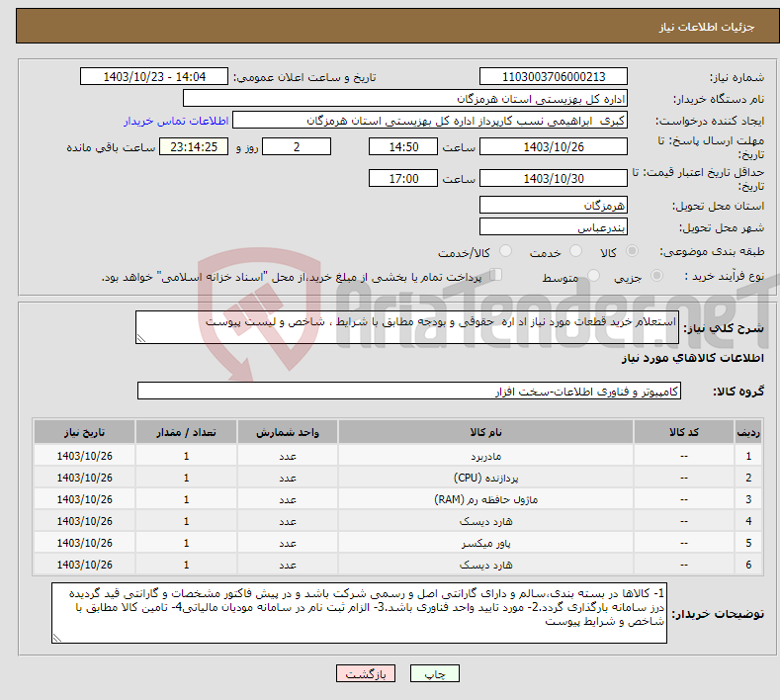Click the پردازنده (CPU) product cell
The image size is (780, 700).
pos(485,478)
